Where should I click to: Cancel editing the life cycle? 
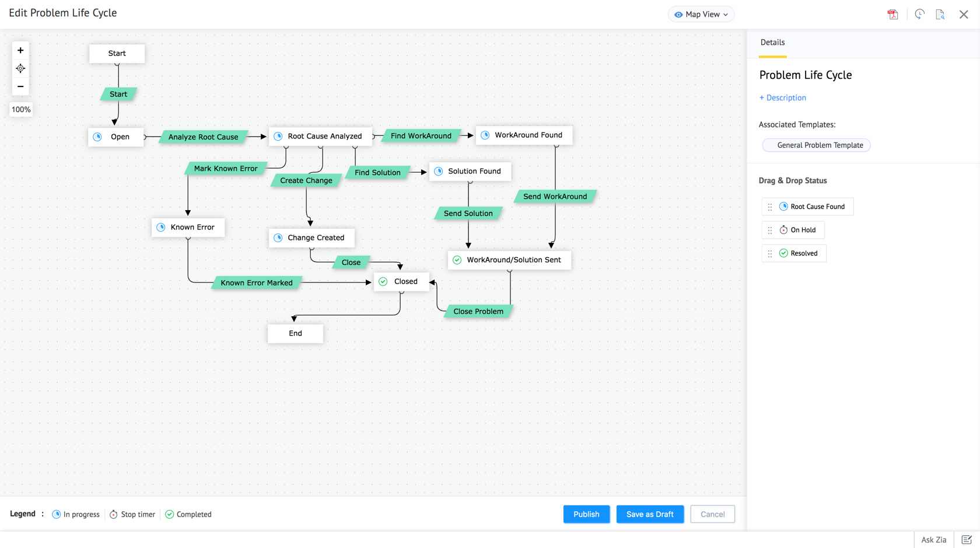pyautogui.click(x=712, y=514)
